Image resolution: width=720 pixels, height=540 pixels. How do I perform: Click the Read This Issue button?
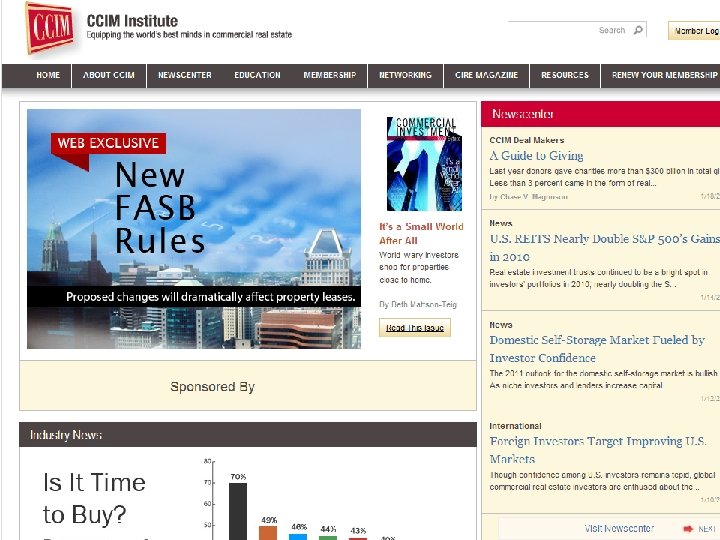pos(415,328)
